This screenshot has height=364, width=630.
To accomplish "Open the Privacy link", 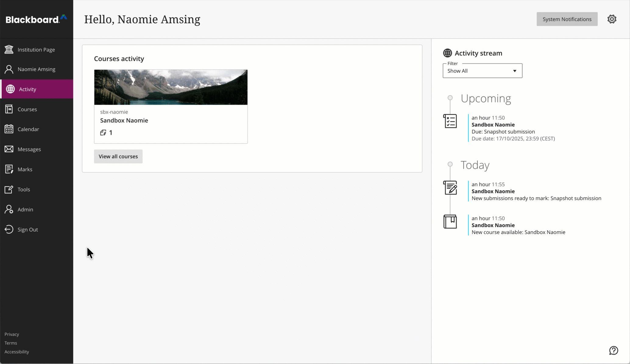I will click(x=12, y=334).
